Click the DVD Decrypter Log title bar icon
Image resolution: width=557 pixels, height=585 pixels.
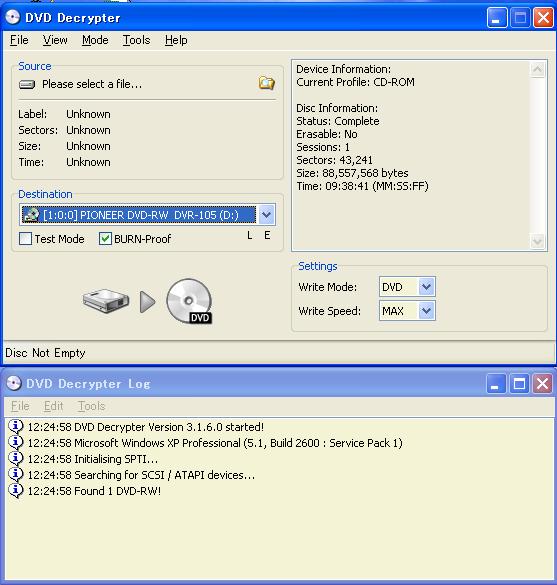tap(14, 383)
